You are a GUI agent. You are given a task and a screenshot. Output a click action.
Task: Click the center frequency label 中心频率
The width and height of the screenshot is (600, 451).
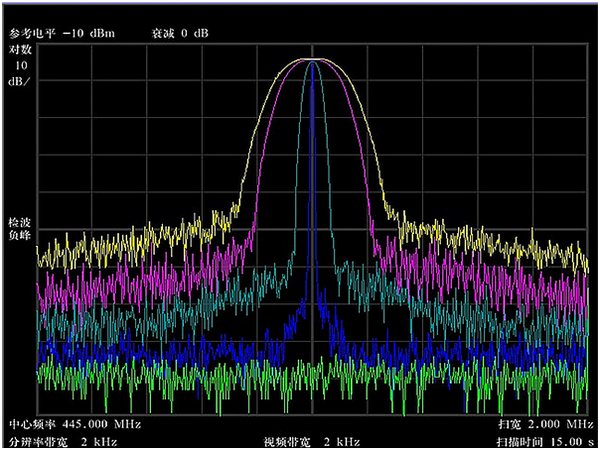[x=31, y=425]
